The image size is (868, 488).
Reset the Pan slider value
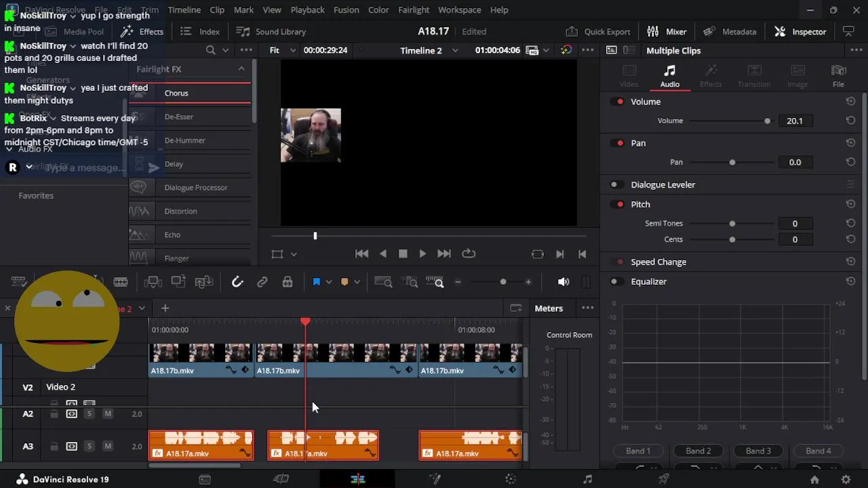850,162
